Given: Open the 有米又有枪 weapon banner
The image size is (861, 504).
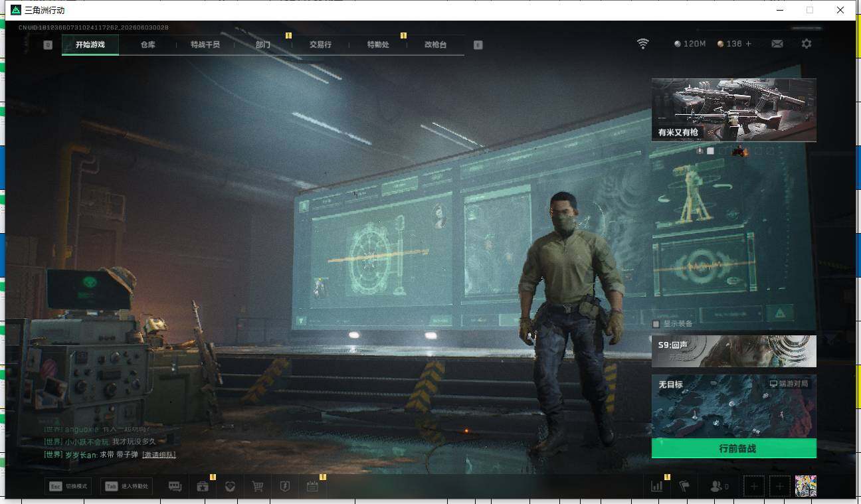Looking at the screenshot, I should point(734,110).
